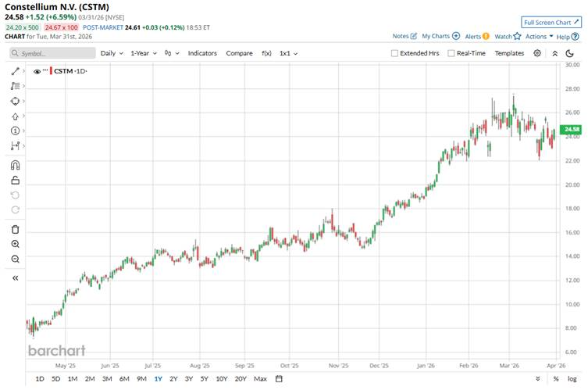
Task: Click the Full Screen Chart button
Action: point(551,22)
